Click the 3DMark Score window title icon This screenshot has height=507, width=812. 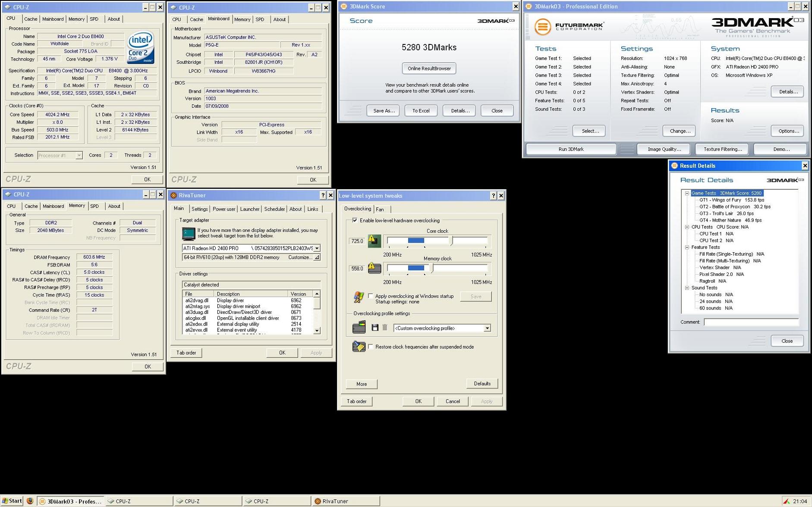click(x=344, y=6)
